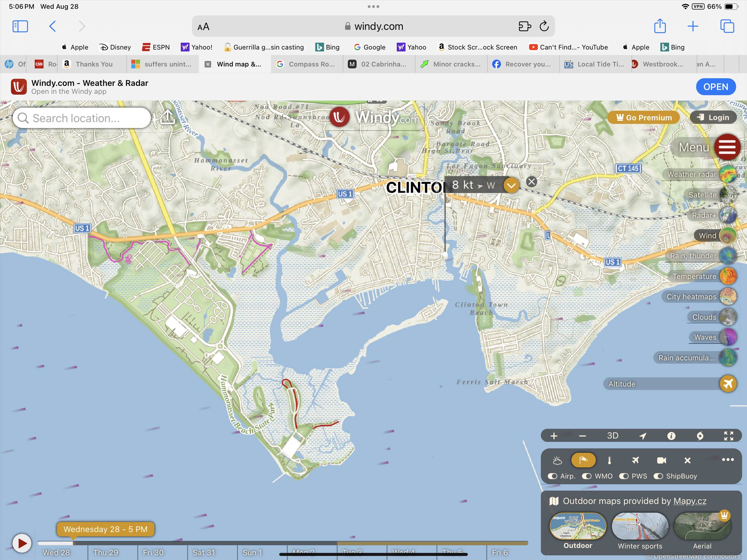The image size is (747, 560).
Task: Toggle the PWS stations switch
Action: pos(623,476)
